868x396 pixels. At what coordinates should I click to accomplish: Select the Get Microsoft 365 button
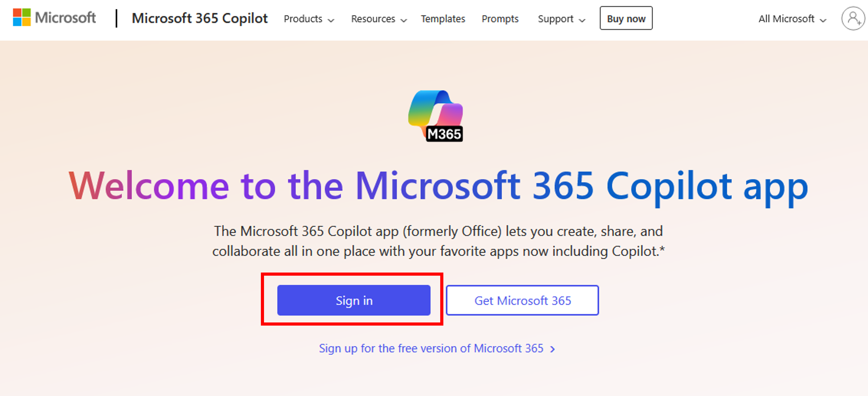522,300
